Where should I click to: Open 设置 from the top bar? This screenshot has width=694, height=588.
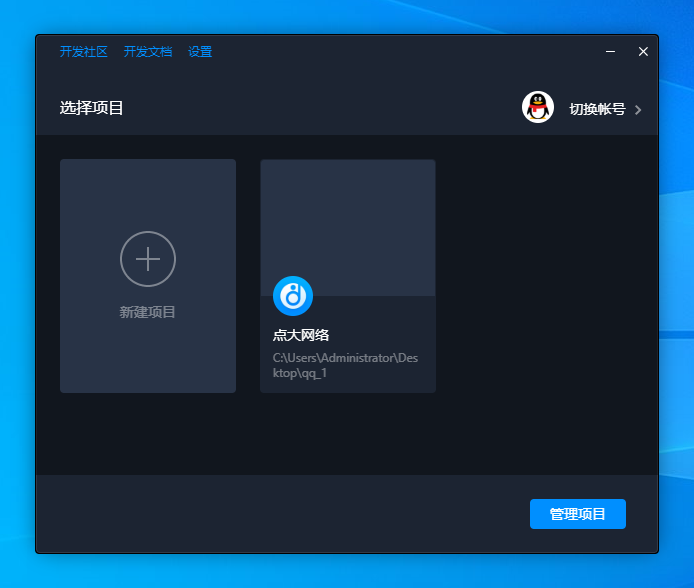tap(200, 52)
